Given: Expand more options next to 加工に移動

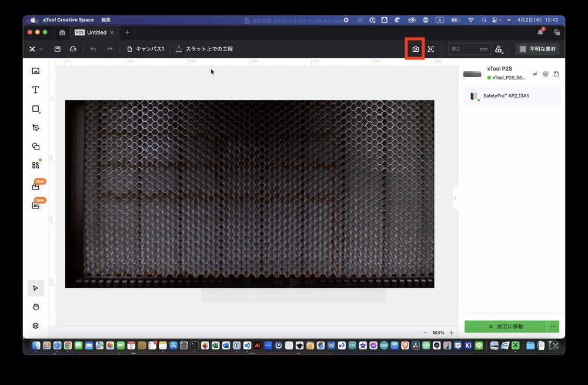Looking at the screenshot, I should 553,326.
